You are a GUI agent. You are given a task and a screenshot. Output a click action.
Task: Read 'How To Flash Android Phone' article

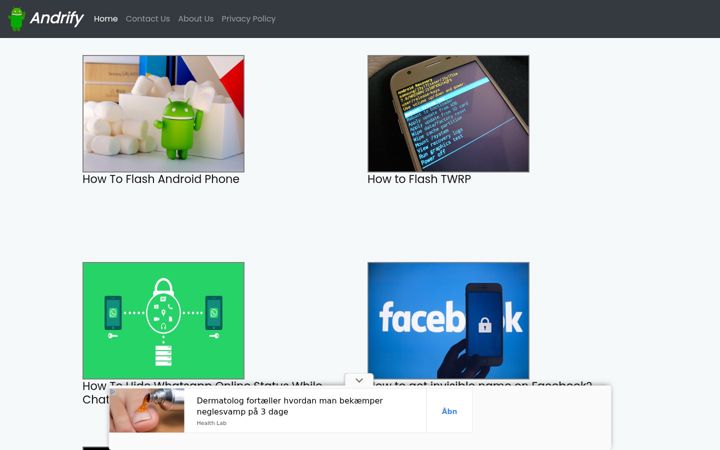pos(161,179)
